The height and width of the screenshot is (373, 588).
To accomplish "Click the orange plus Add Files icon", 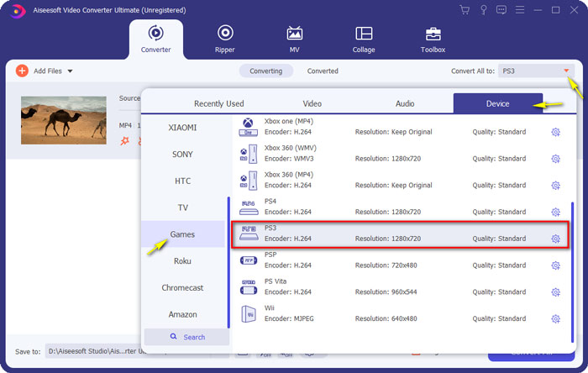I will tap(22, 71).
